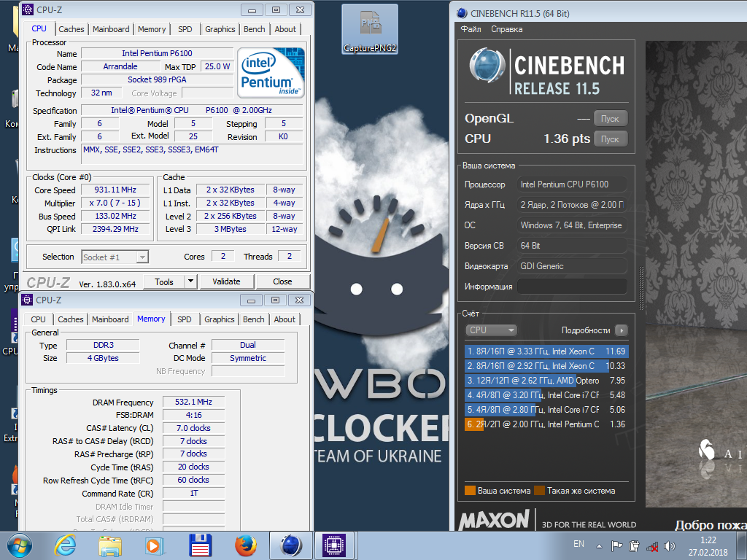The width and height of the screenshot is (747, 560).
Task: Click Intel Pentium P6100 name field
Action: click(x=158, y=53)
